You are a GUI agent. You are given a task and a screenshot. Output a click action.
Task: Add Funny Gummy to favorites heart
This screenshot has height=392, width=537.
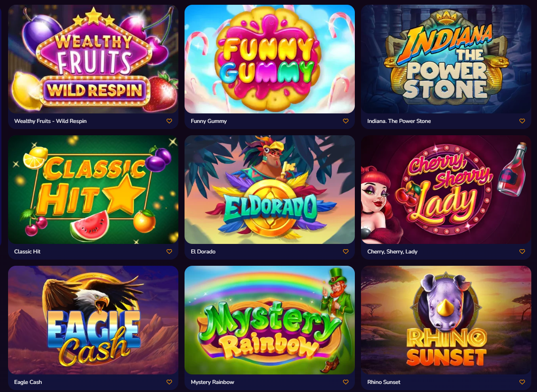(345, 121)
